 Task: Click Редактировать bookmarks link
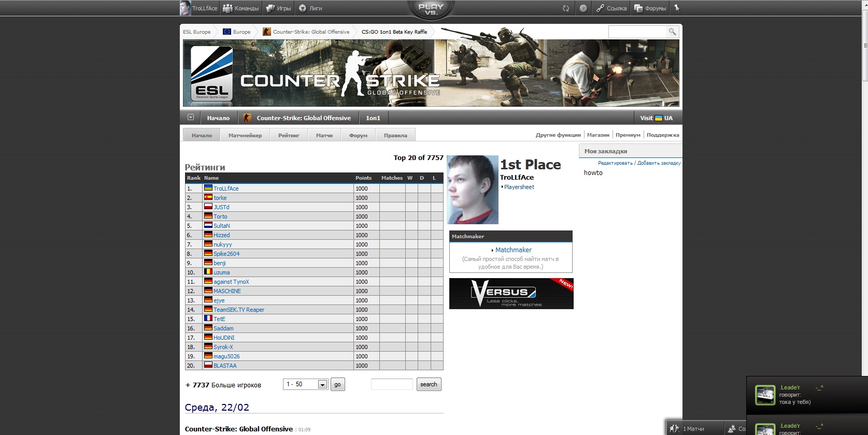coord(615,163)
